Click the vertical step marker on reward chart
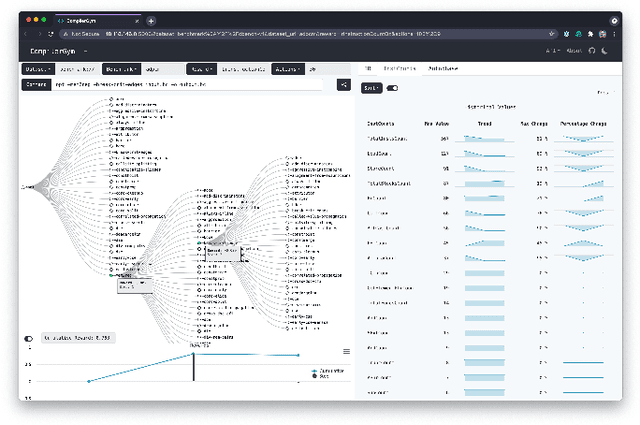 194,366
